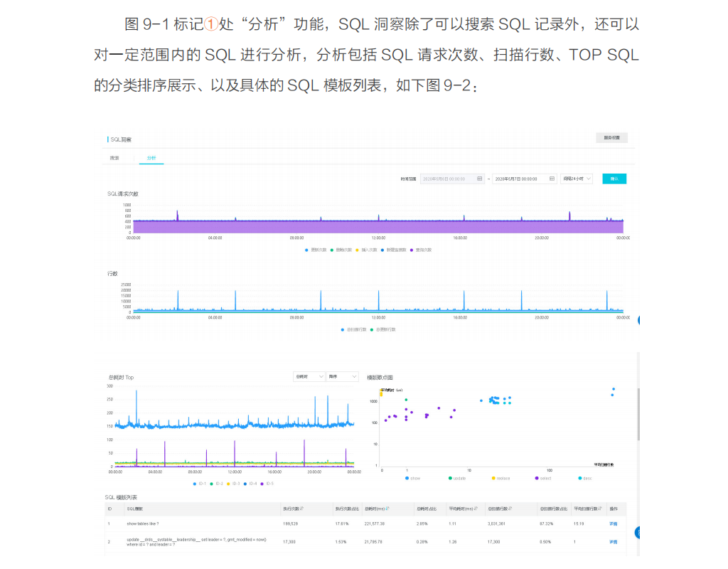This screenshot has height=569, width=728.
Task: Click the start date input 2020年5月6日
Action: click(452, 179)
